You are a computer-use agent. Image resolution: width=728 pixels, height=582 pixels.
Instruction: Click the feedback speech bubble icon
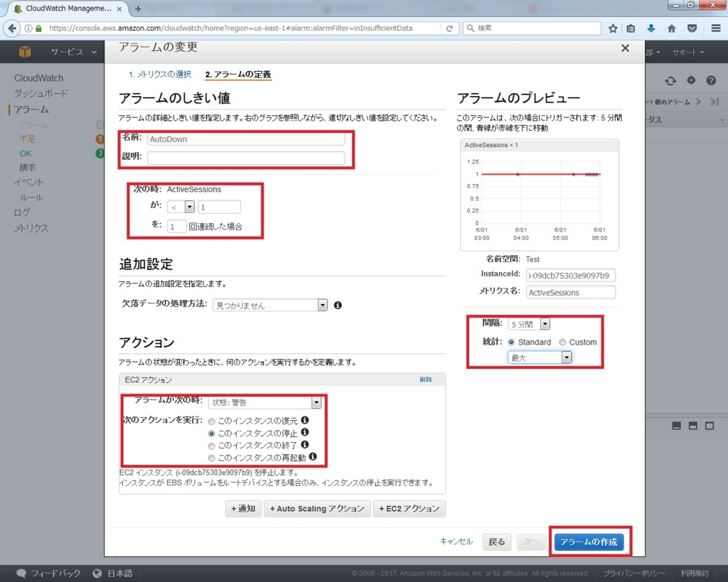pos(21,573)
